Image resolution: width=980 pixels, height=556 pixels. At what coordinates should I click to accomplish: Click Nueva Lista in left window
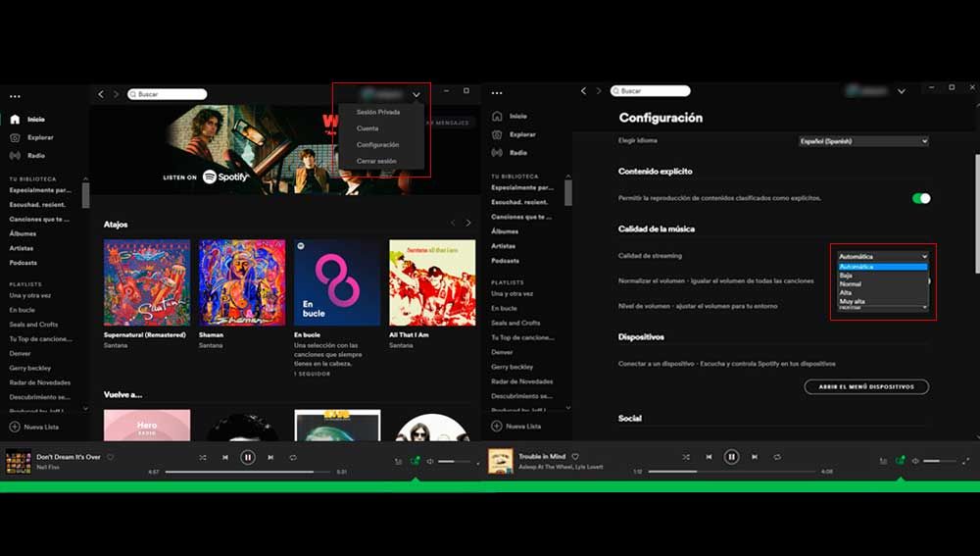[x=34, y=428]
